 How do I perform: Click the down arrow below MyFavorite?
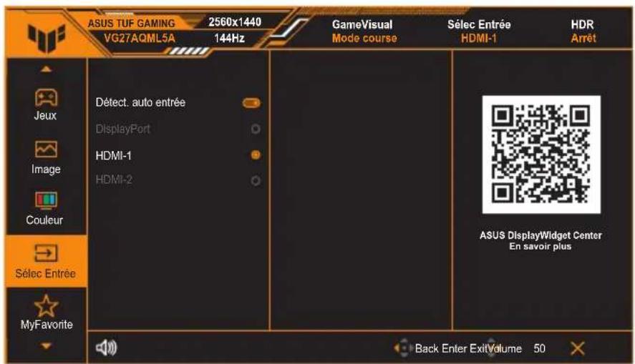pyautogui.click(x=46, y=346)
